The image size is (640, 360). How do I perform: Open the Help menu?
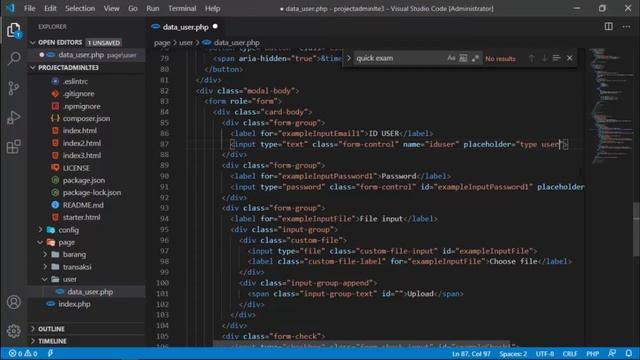pos(212,8)
